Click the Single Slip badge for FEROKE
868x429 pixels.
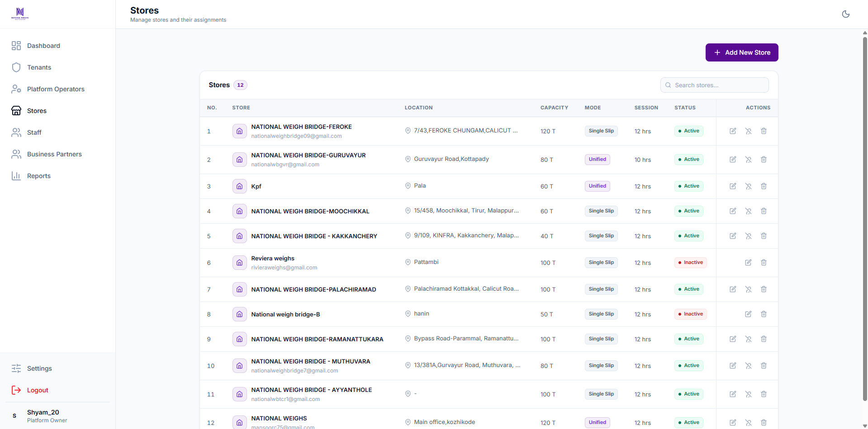click(x=601, y=131)
